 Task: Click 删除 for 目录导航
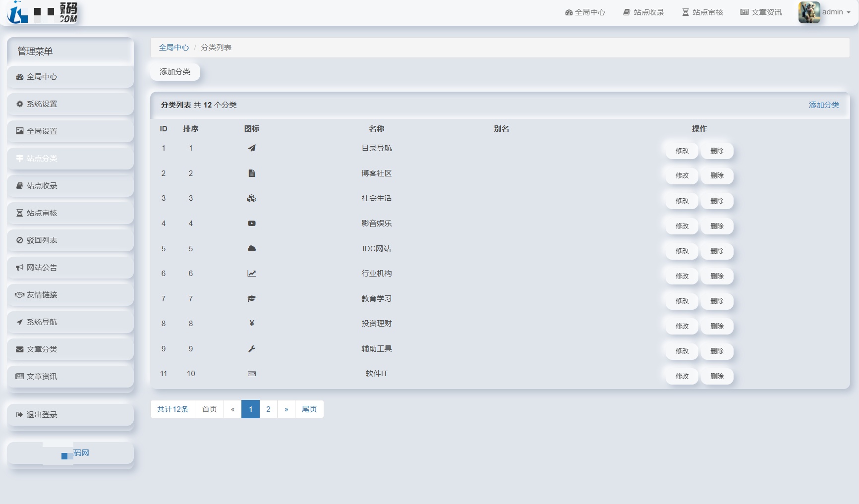click(x=717, y=151)
